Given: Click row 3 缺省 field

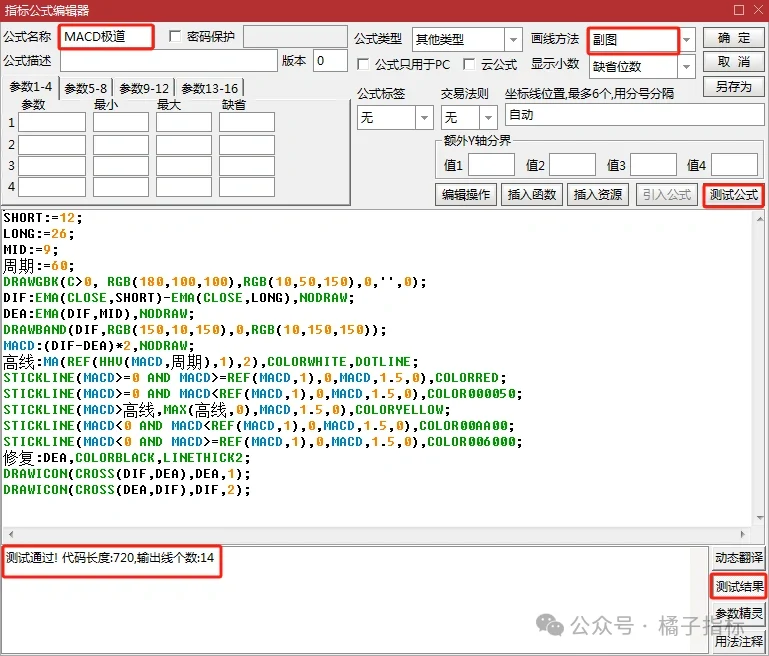Looking at the screenshot, I should click(247, 166).
